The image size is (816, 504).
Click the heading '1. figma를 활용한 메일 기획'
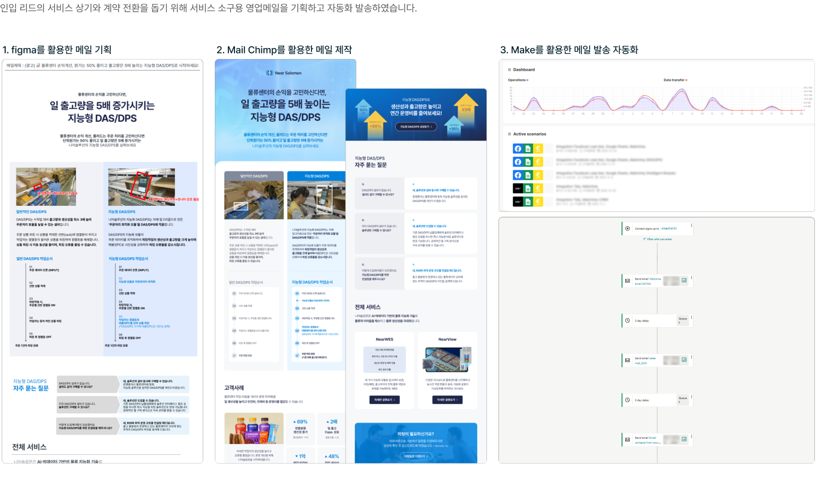tap(57, 50)
